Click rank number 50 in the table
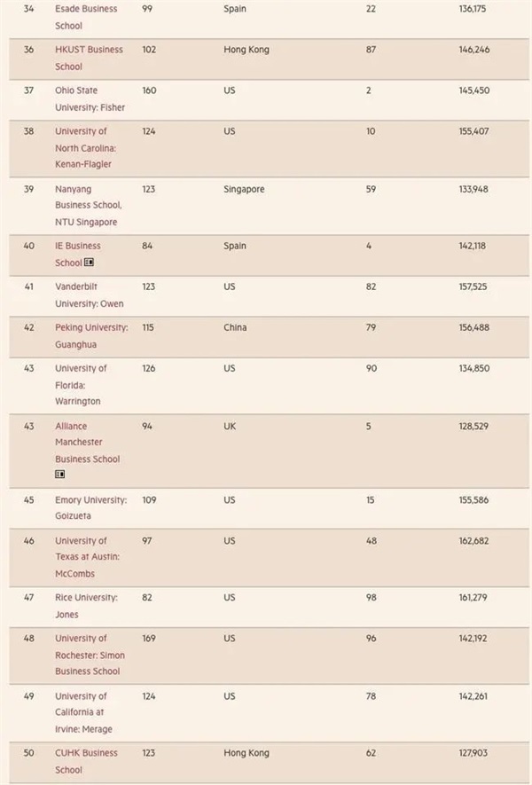 [29, 753]
